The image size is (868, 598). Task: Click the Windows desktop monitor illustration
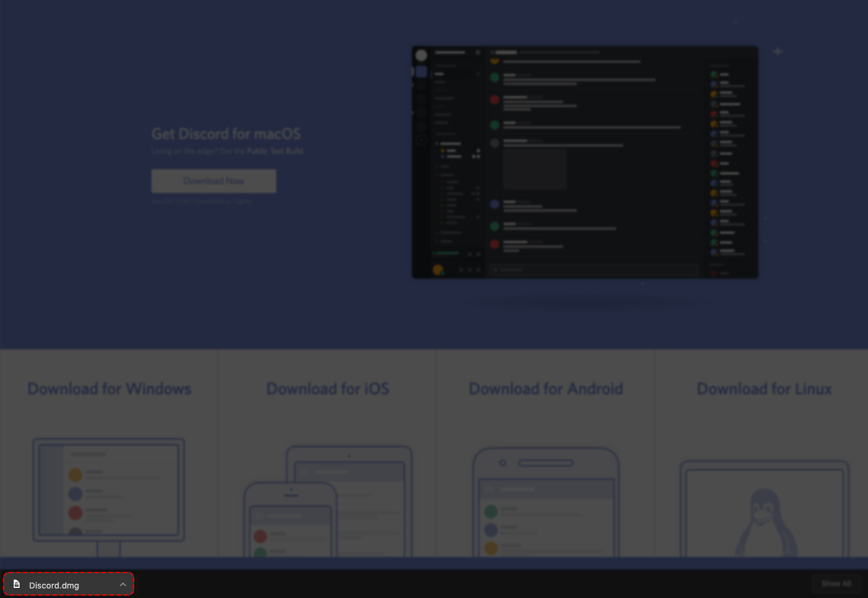click(109, 497)
